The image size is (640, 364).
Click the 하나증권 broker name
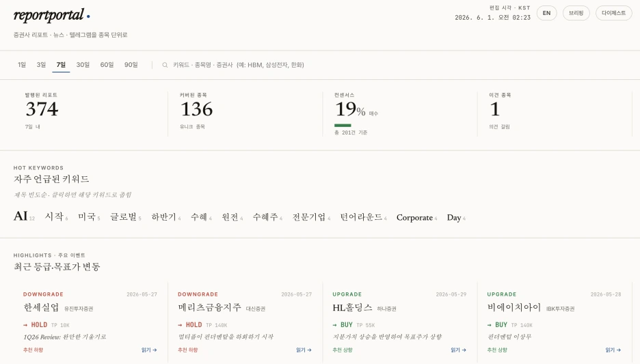[x=386, y=309]
